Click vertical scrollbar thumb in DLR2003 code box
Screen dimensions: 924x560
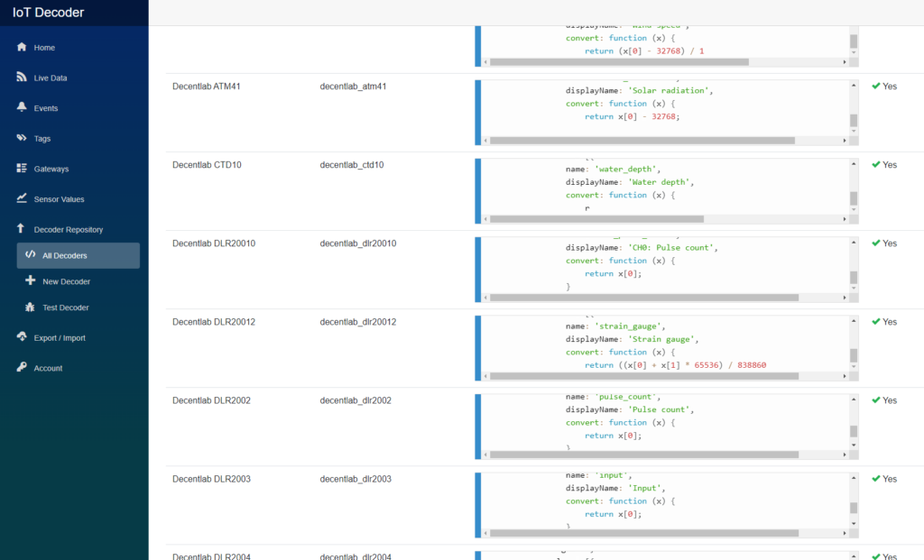pos(854,508)
